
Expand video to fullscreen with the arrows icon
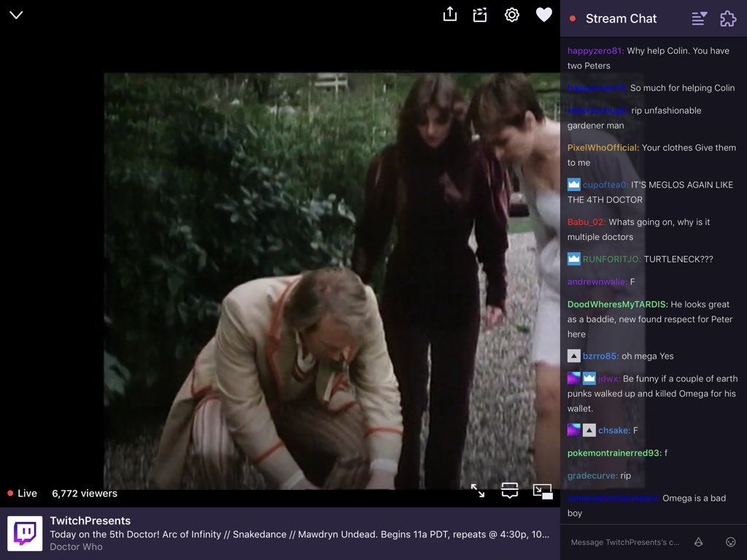477,491
